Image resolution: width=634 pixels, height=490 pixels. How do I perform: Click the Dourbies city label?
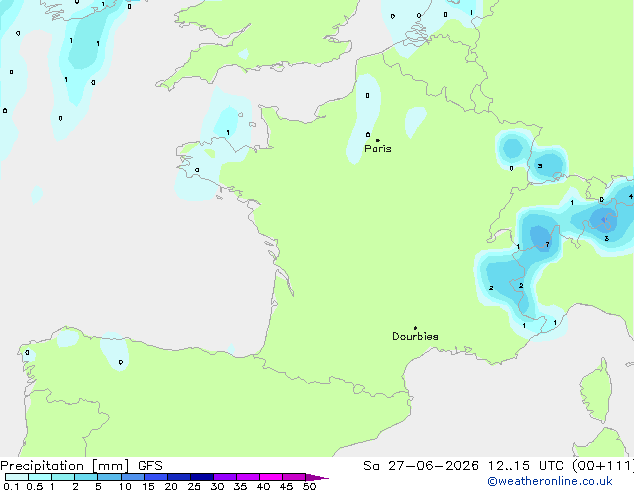point(415,336)
